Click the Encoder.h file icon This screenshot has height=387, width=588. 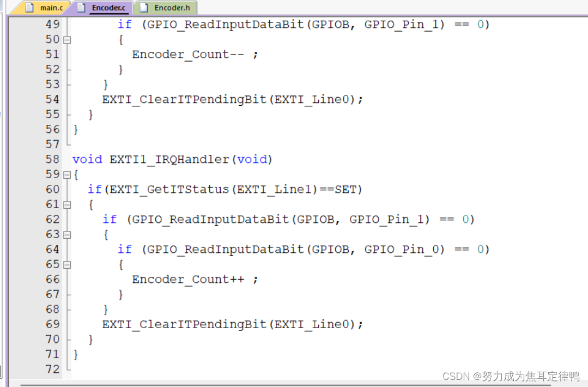[x=144, y=8]
